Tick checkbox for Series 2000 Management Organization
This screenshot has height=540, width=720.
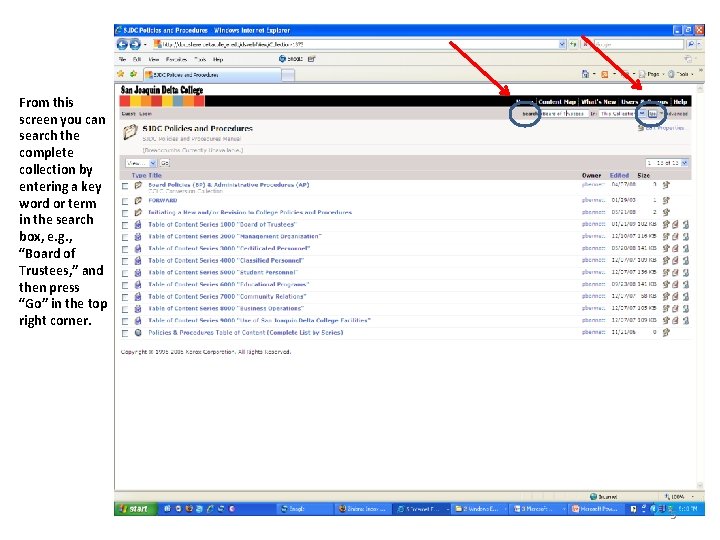[125, 237]
